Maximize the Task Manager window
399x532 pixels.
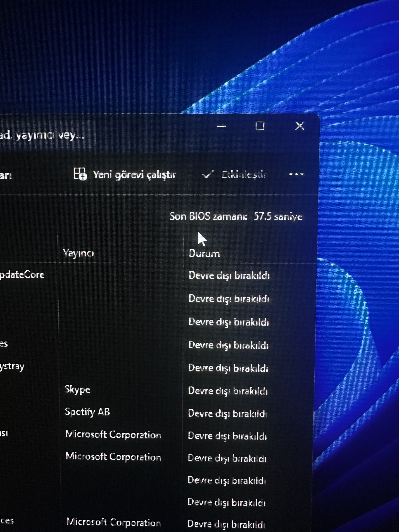[260, 126]
